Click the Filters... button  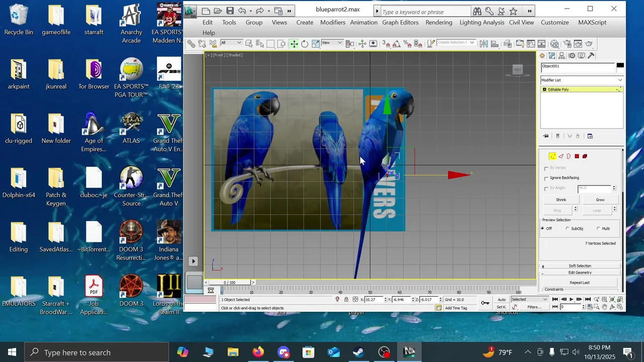pyautogui.click(x=534, y=307)
